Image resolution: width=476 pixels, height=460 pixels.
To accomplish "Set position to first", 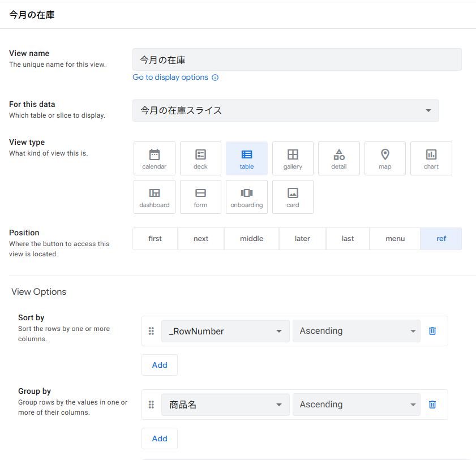I will point(155,239).
